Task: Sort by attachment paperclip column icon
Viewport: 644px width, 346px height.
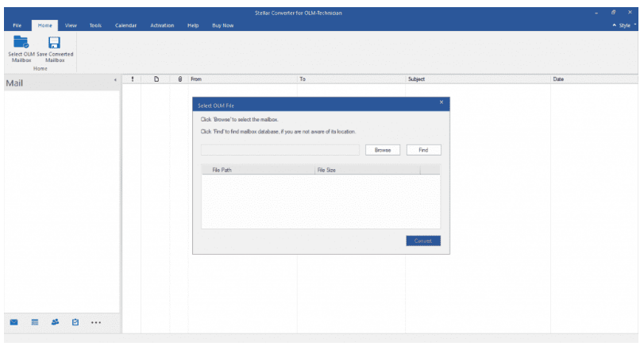Action: tap(180, 79)
